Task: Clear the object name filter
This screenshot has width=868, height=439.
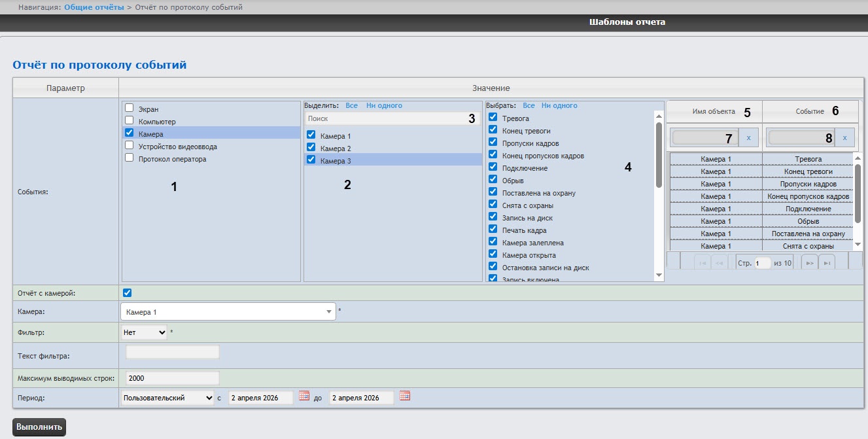Action: pos(748,138)
